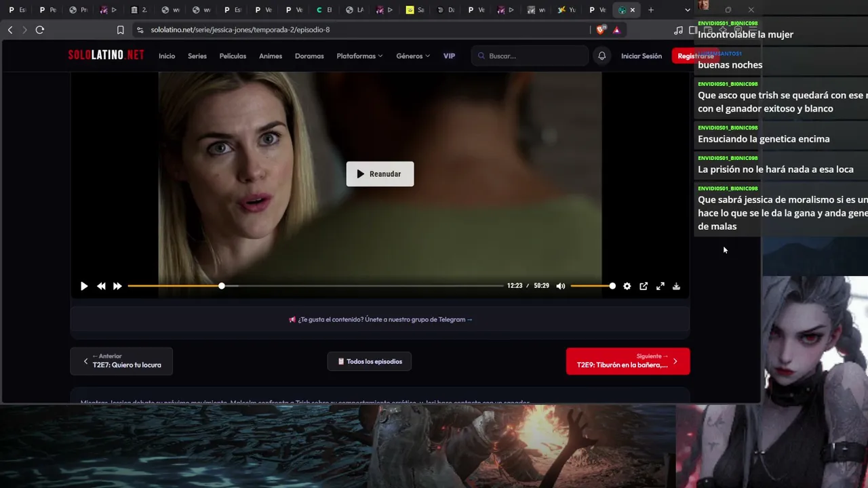Expand the Plataformas dropdown
The width and height of the screenshot is (868, 488).
359,56
